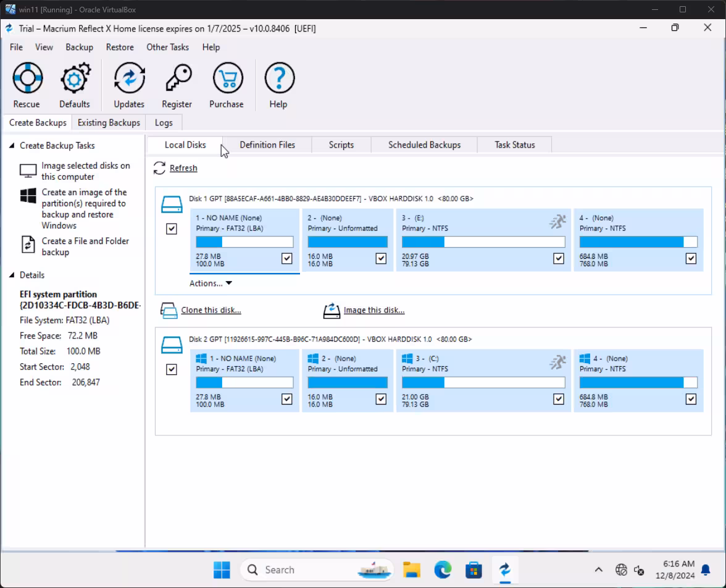The image size is (726, 588).
Task: Open the notification bell in system tray
Action: 706,570
